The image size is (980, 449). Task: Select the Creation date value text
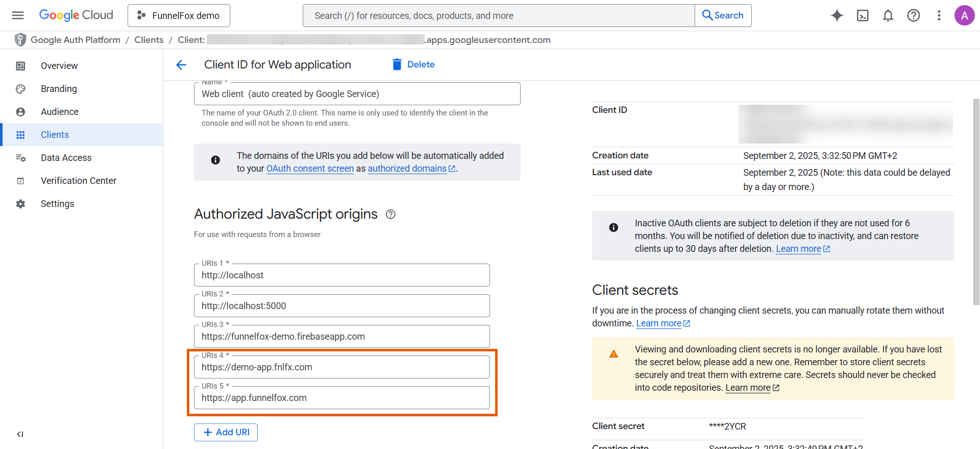click(820, 156)
